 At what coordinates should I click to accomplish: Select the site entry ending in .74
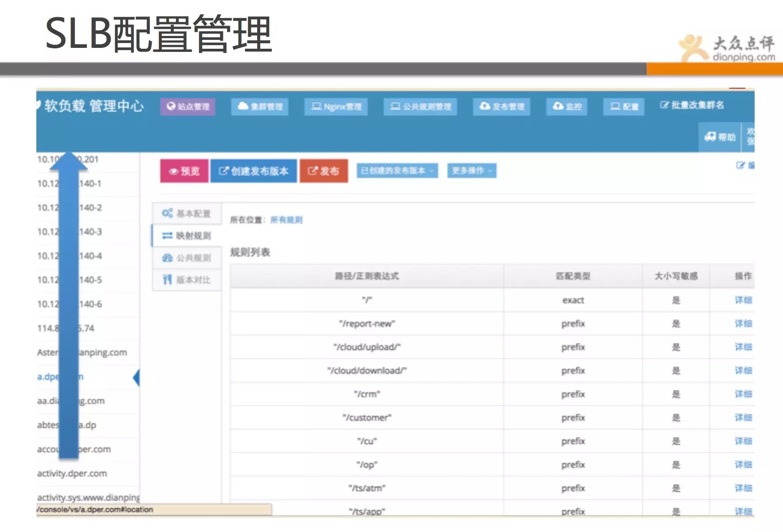coord(88,328)
